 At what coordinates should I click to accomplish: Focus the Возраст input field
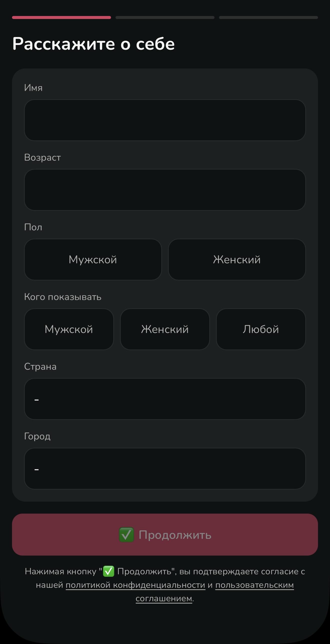165,190
